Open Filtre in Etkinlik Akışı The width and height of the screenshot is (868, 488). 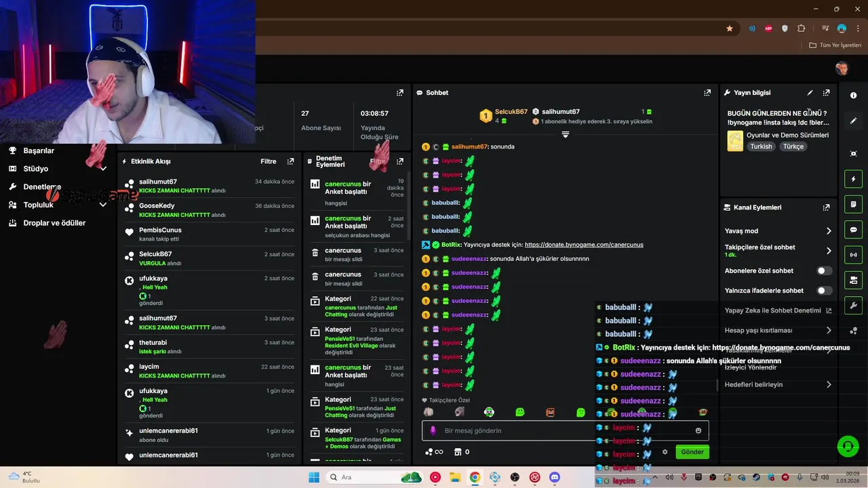pyautogui.click(x=269, y=161)
